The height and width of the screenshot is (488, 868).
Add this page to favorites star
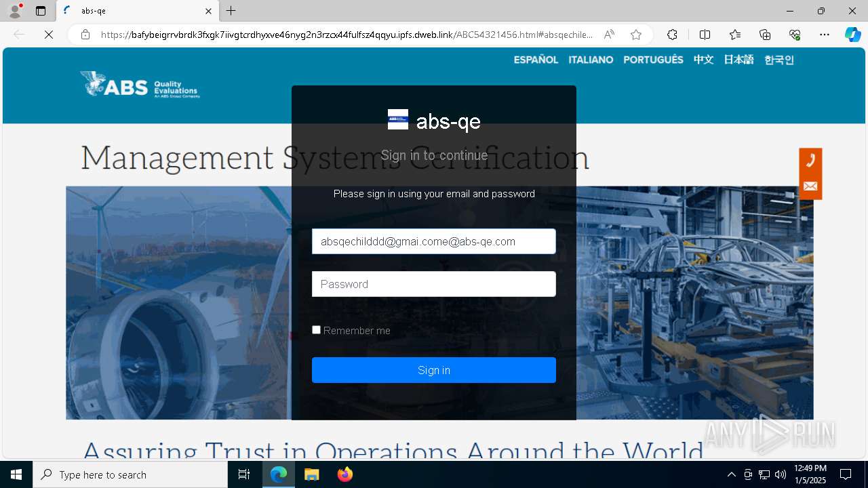coord(635,35)
